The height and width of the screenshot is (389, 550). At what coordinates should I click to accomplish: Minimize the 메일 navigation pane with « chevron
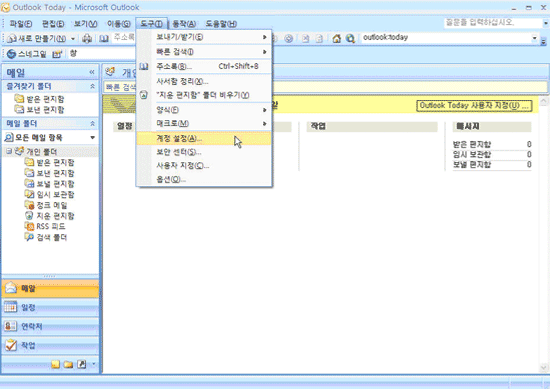(x=92, y=72)
